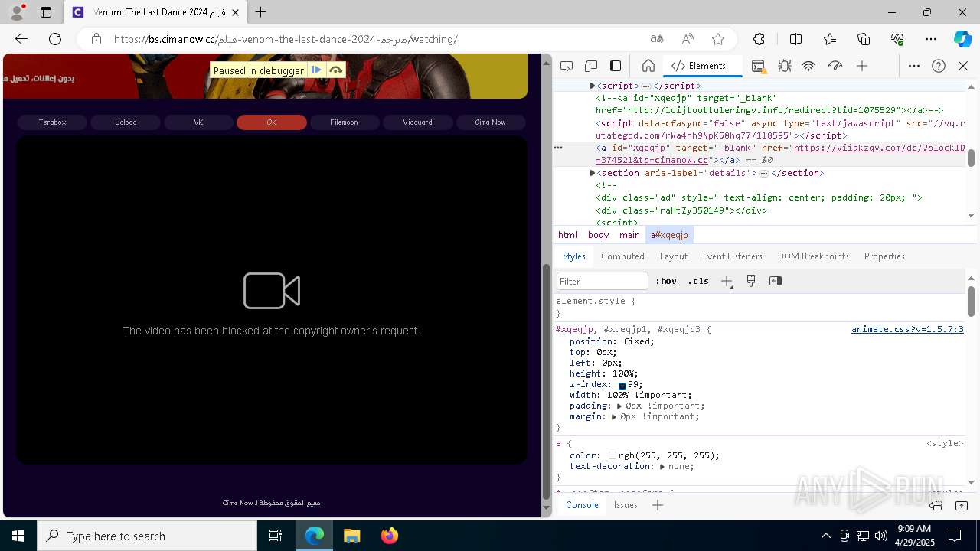
Task: Select the Terabox server button
Action: click(53, 122)
